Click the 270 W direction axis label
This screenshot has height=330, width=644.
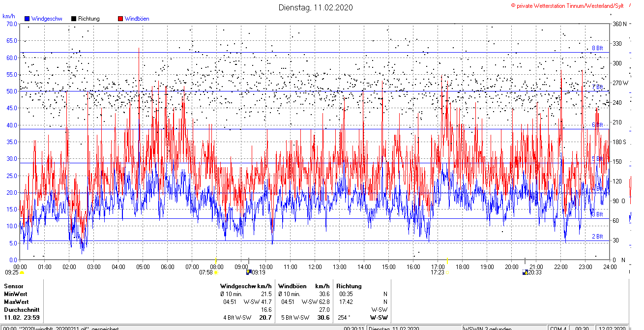[620, 83]
